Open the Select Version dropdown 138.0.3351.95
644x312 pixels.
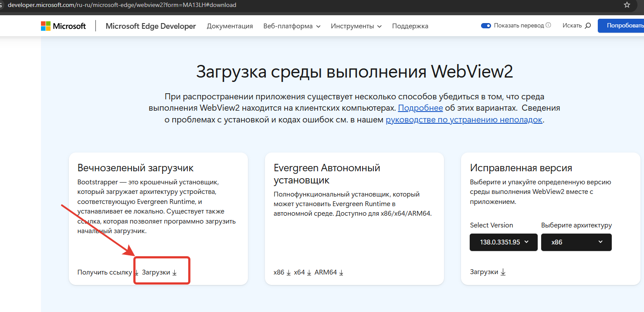point(504,242)
